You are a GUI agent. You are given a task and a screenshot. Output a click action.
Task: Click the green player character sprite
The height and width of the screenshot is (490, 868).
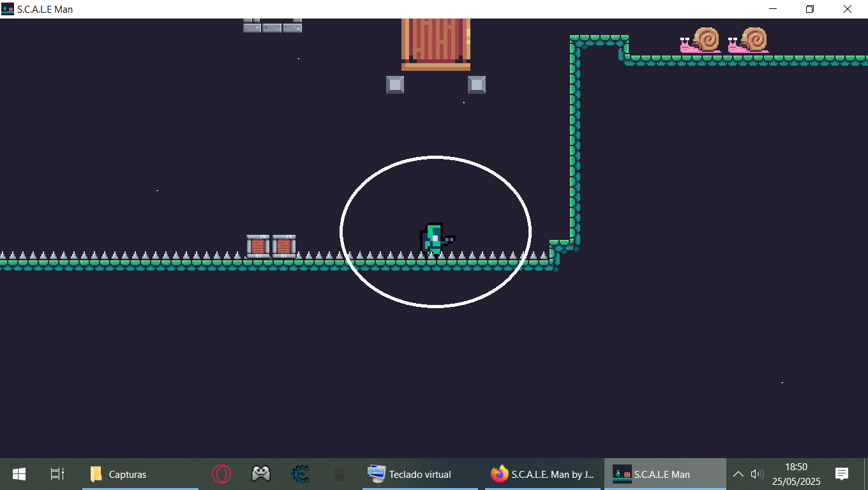click(437, 239)
